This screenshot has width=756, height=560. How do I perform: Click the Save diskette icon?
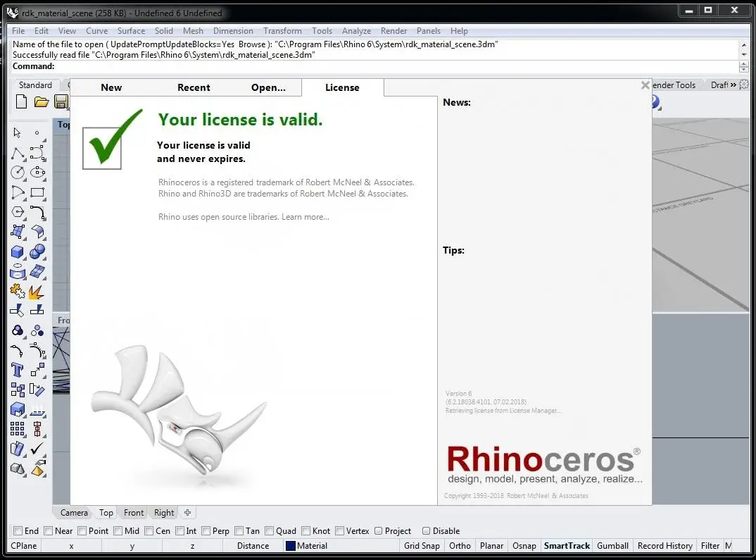61,101
